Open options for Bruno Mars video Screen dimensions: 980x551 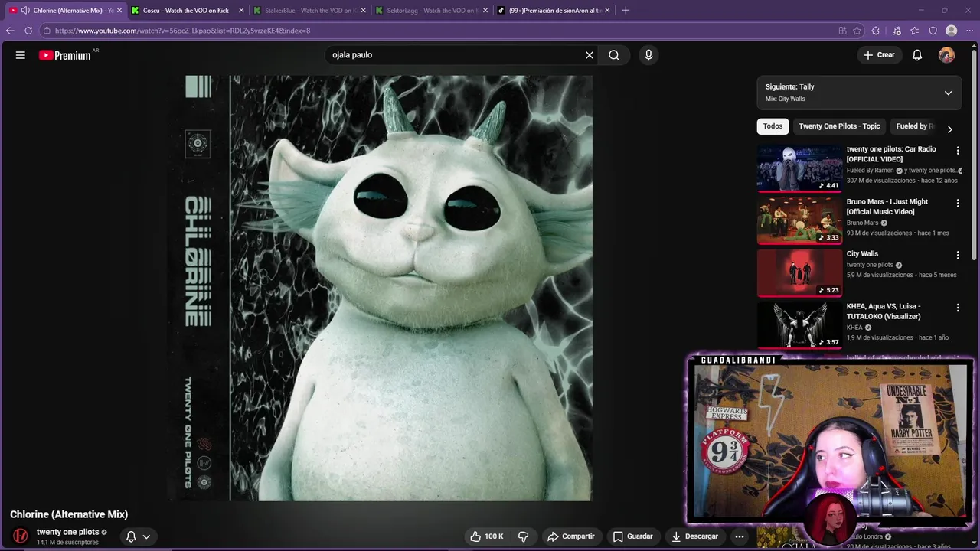coord(957,203)
